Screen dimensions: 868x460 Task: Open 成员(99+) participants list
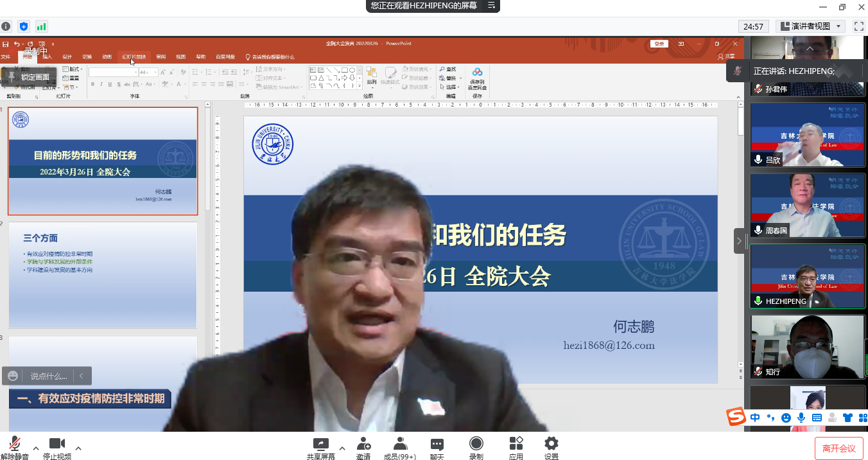(400, 447)
